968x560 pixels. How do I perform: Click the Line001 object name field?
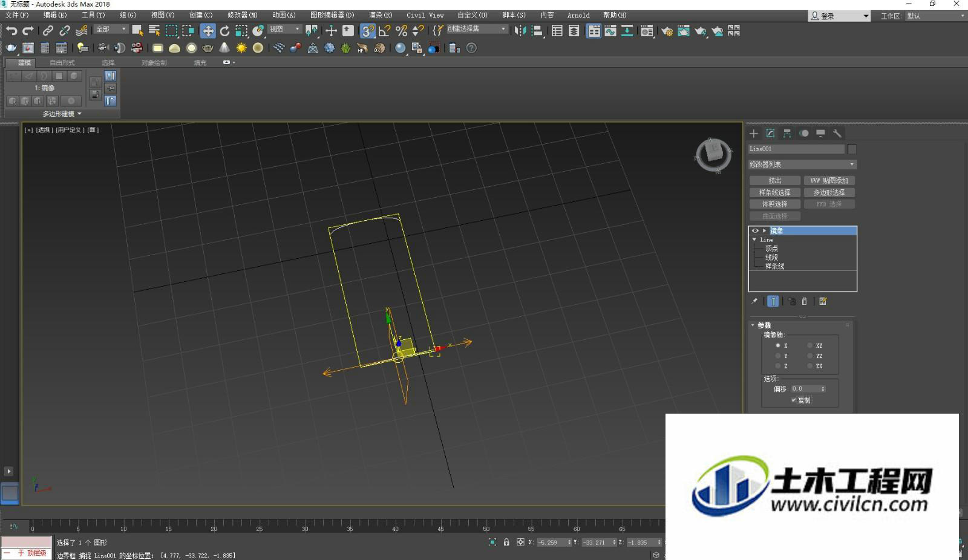click(796, 149)
